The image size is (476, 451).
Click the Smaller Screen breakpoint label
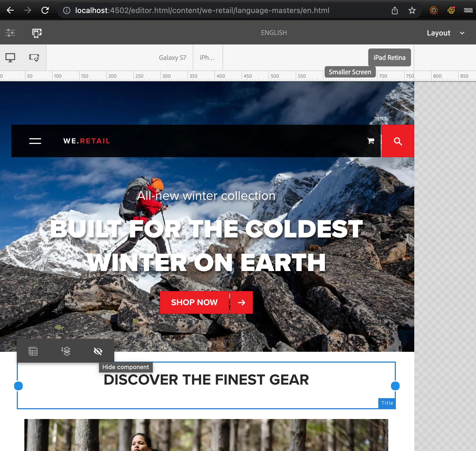350,72
